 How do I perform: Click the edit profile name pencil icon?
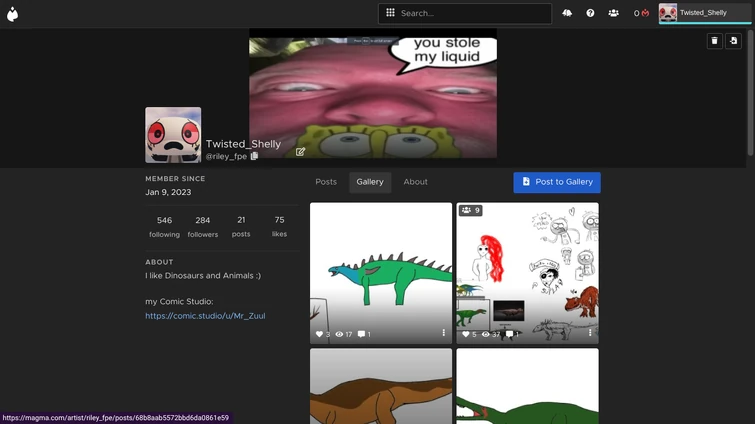(300, 152)
